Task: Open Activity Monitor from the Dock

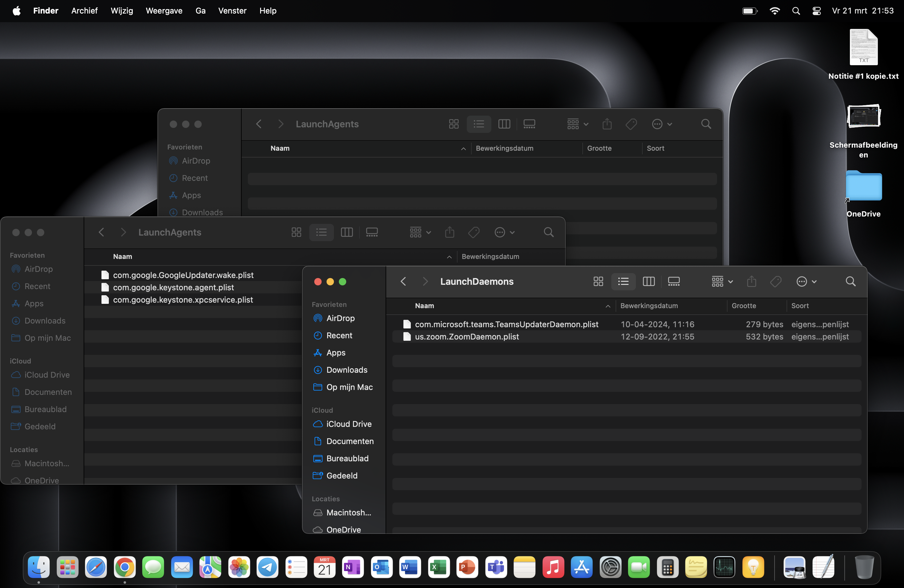Action: [x=724, y=567]
